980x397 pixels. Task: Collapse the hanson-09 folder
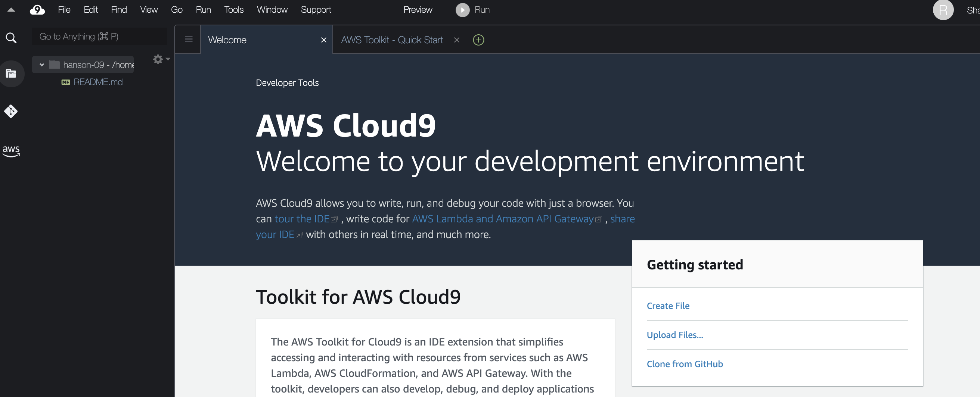pos(42,65)
